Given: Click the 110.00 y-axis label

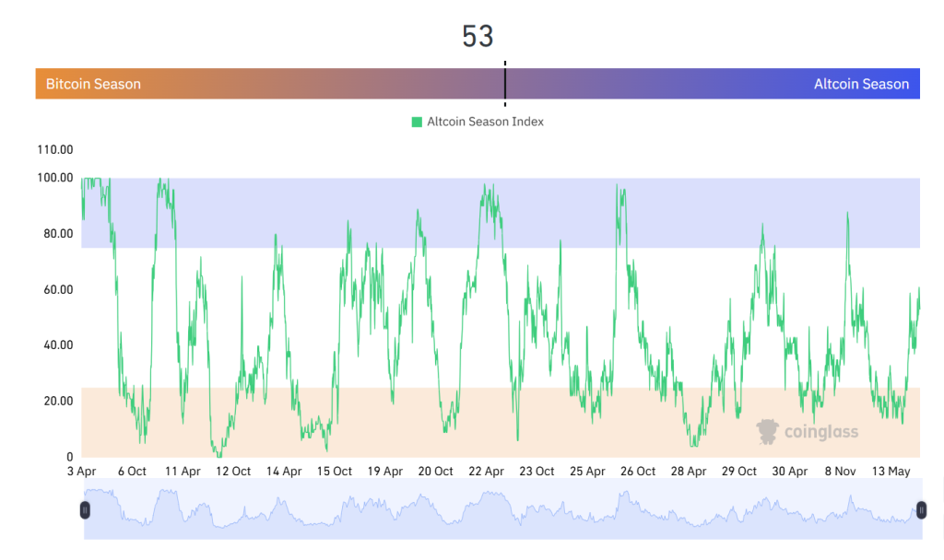Looking at the screenshot, I should [x=56, y=149].
